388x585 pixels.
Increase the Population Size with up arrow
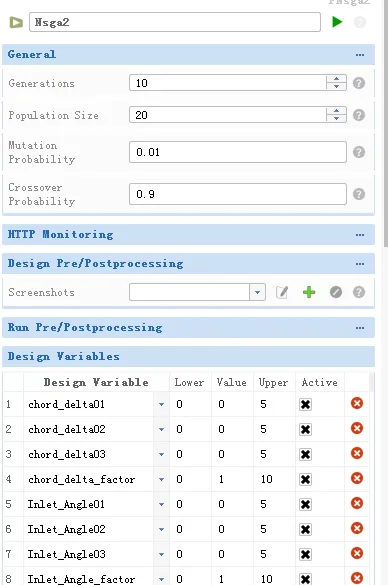point(337,111)
